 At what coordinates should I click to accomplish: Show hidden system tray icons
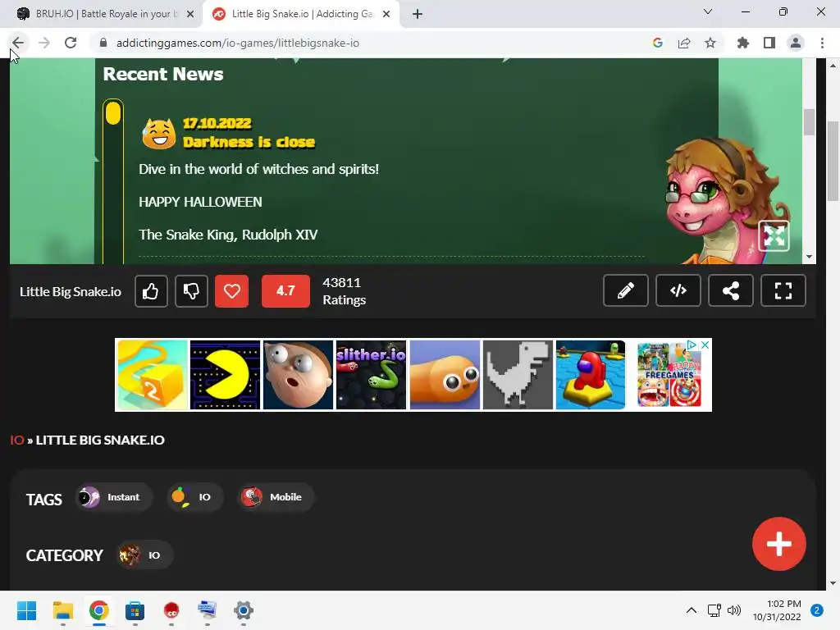click(692, 610)
